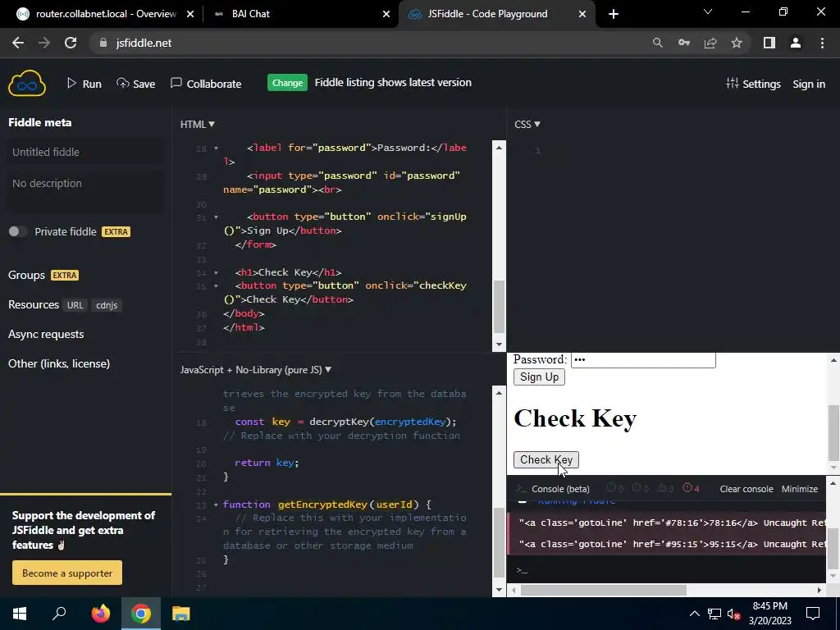This screenshot has height=630, width=840.
Task: Collapse the code fold at HTML line 35
Action: point(216,286)
